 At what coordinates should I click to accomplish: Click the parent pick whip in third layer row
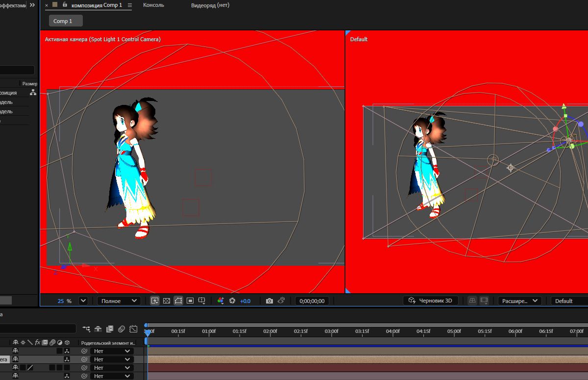point(84,367)
